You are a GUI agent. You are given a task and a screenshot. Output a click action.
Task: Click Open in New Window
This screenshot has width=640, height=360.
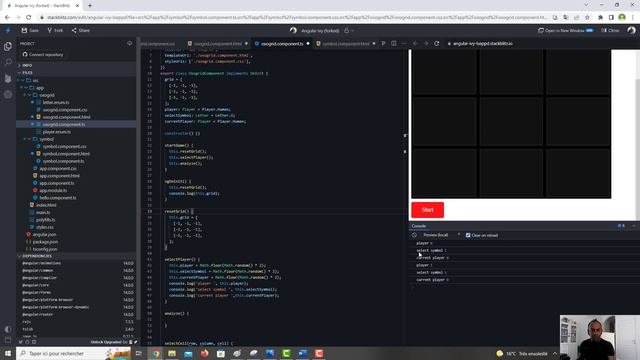click(565, 30)
